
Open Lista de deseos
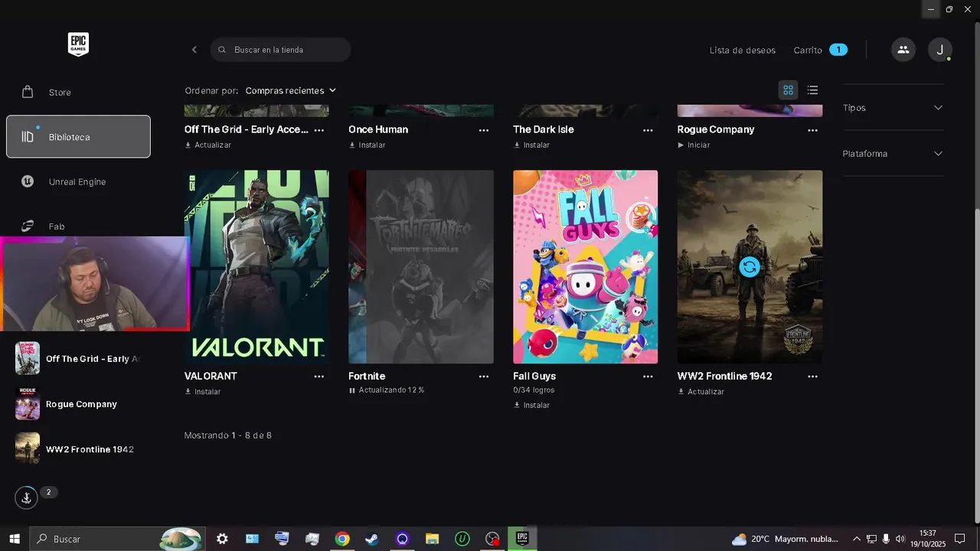tap(743, 50)
